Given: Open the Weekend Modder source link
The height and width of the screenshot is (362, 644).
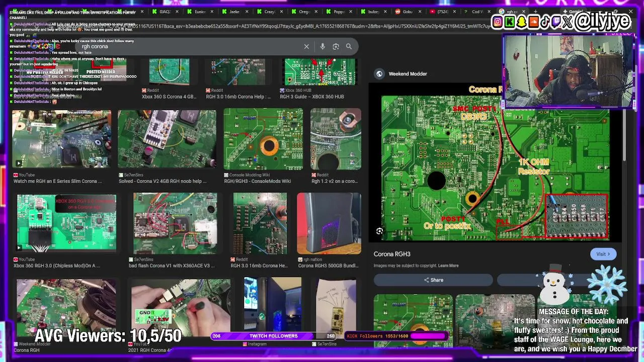Looking at the screenshot, I should pyautogui.click(x=408, y=74).
